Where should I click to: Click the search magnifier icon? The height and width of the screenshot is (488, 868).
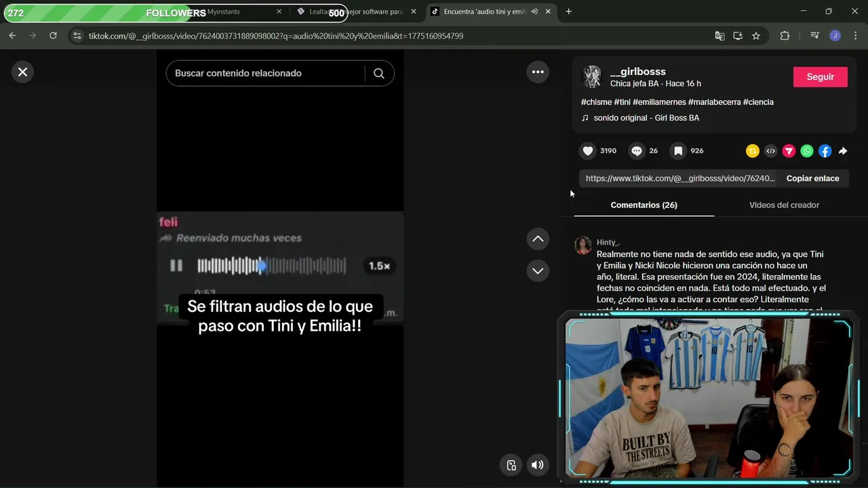pos(379,73)
